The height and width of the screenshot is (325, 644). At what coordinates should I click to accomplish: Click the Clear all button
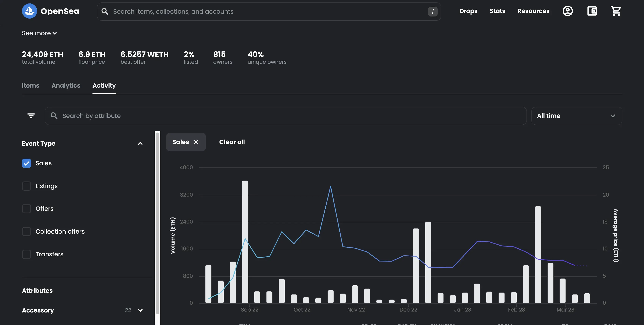click(x=232, y=142)
